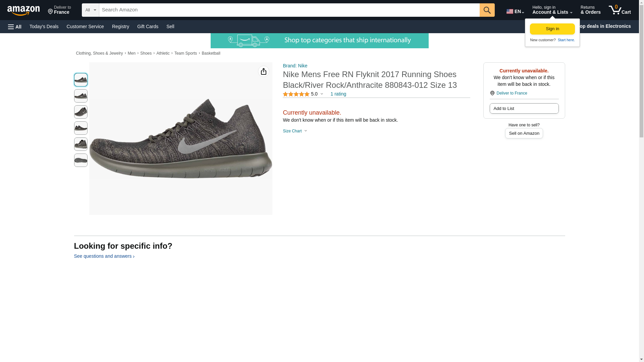Open the language selector flag EN

[x=515, y=11]
